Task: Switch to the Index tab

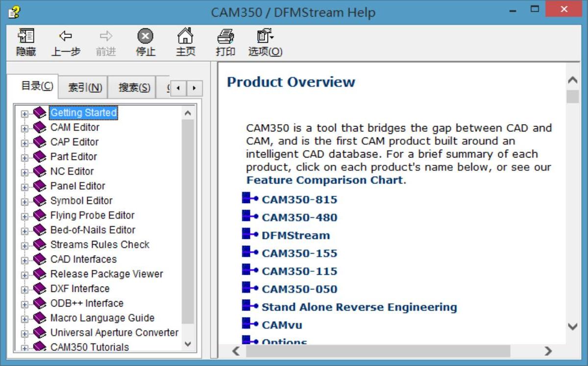Action: click(x=85, y=87)
